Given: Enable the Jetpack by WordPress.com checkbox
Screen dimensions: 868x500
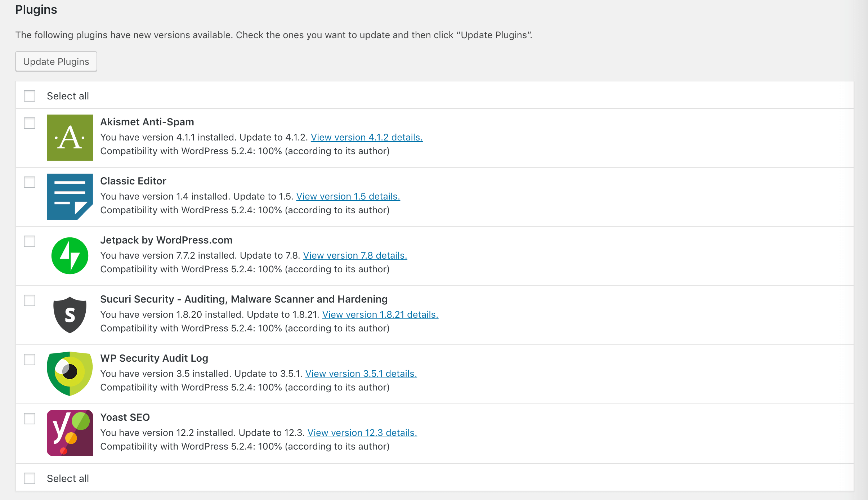Looking at the screenshot, I should click(x=30, y=241).
